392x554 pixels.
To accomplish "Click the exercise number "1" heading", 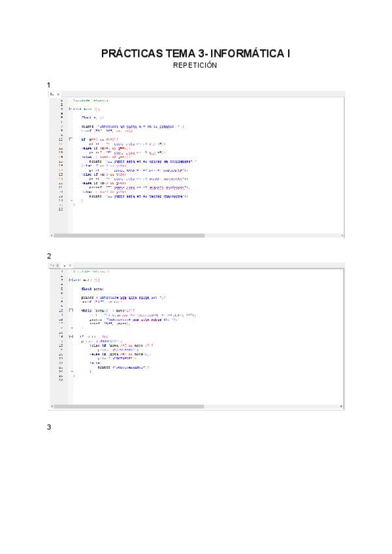I will coord(49,85).
